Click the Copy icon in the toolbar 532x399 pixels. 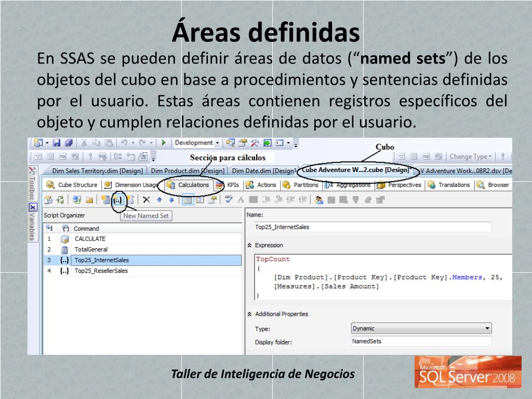click(96, 143)
